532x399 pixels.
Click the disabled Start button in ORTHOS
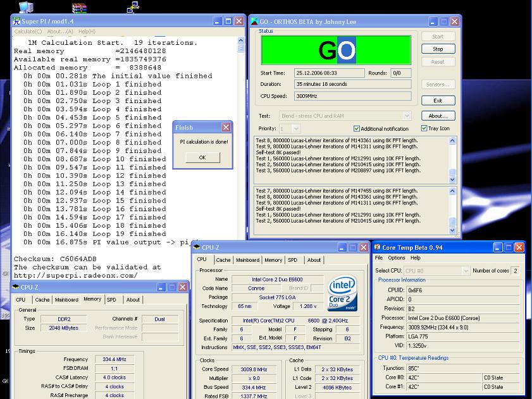tap(438, 36)
